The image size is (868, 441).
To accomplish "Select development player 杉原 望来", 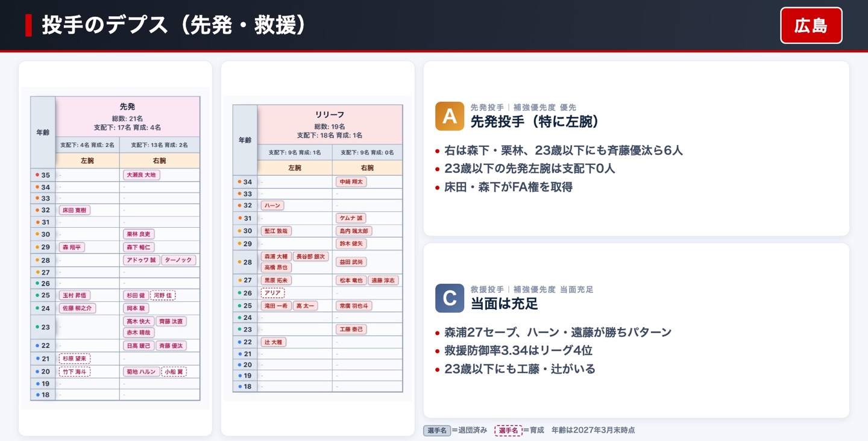I will 75,358.
